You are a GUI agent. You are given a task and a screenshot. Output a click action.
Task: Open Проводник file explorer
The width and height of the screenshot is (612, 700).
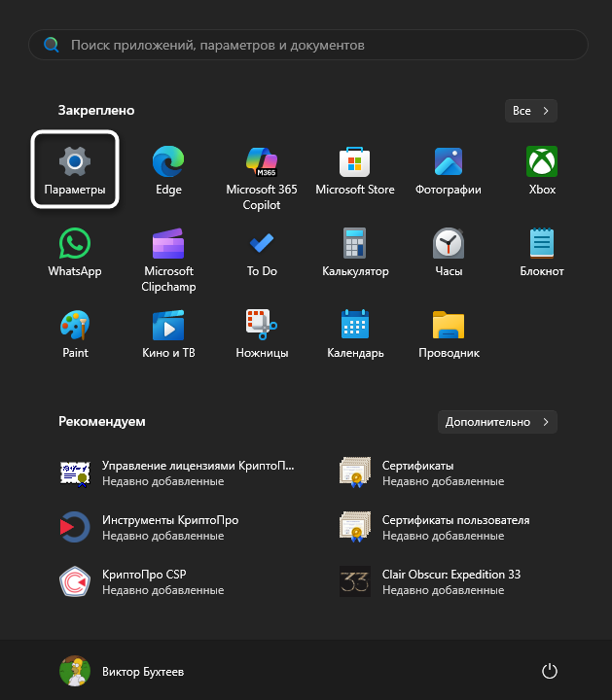449,333
